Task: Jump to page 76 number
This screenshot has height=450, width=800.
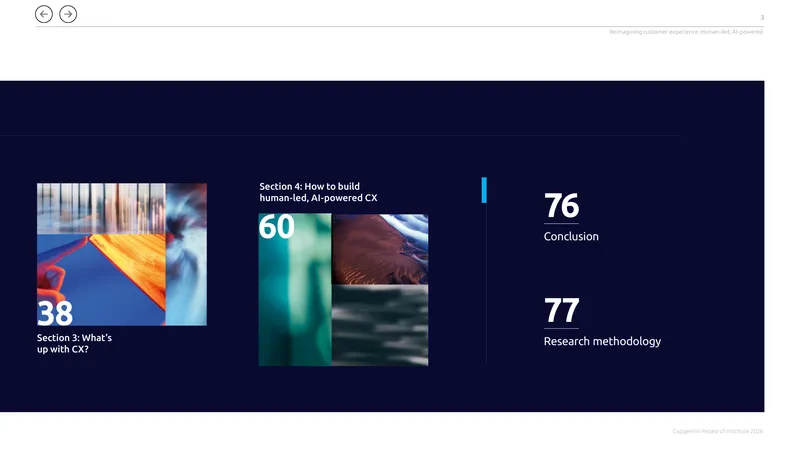Action: [x=561, y=206]
